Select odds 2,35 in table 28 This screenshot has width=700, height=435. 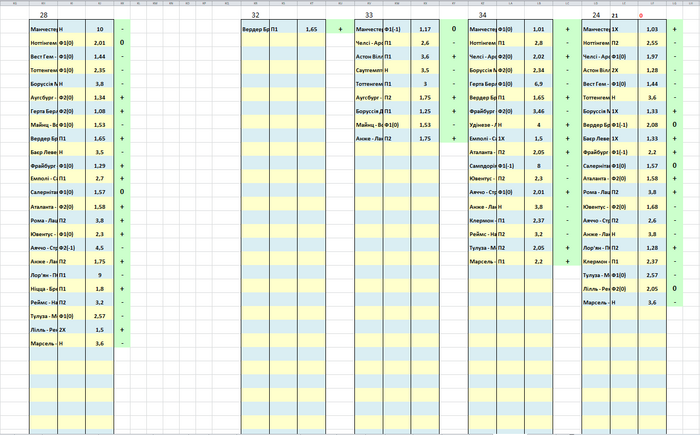click(100, 70)
